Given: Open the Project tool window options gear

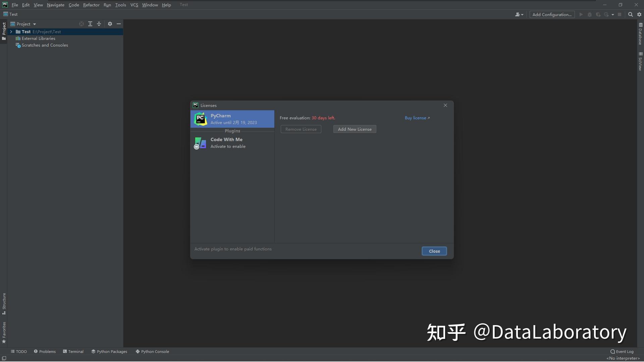Looking at the screenshot, I should click(110, 24).
